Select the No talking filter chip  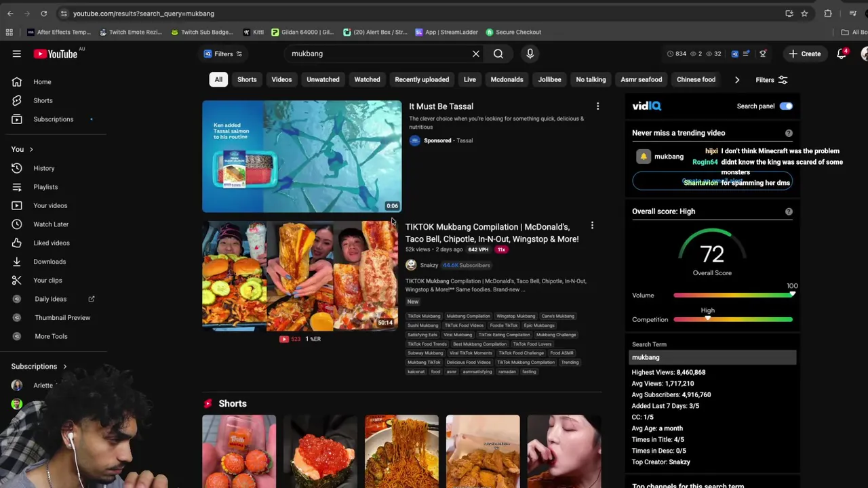click(x=591, y=80)
